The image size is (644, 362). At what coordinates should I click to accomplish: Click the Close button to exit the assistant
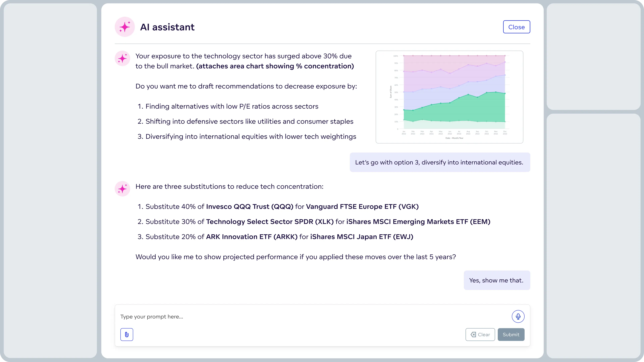pyautogui.click(x=517, y=27)
